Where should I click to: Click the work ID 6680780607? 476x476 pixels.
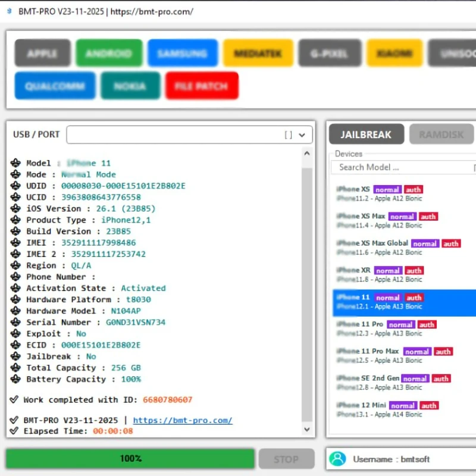pos(168,400)
